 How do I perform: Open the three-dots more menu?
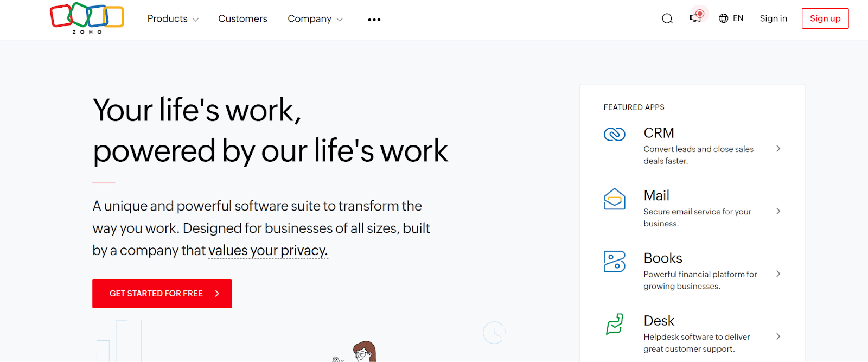374,20
